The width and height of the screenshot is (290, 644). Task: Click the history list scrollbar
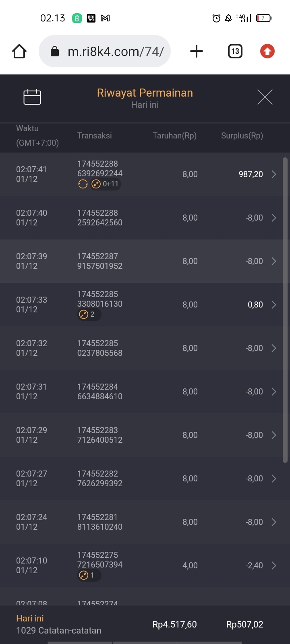pos(285,310)
